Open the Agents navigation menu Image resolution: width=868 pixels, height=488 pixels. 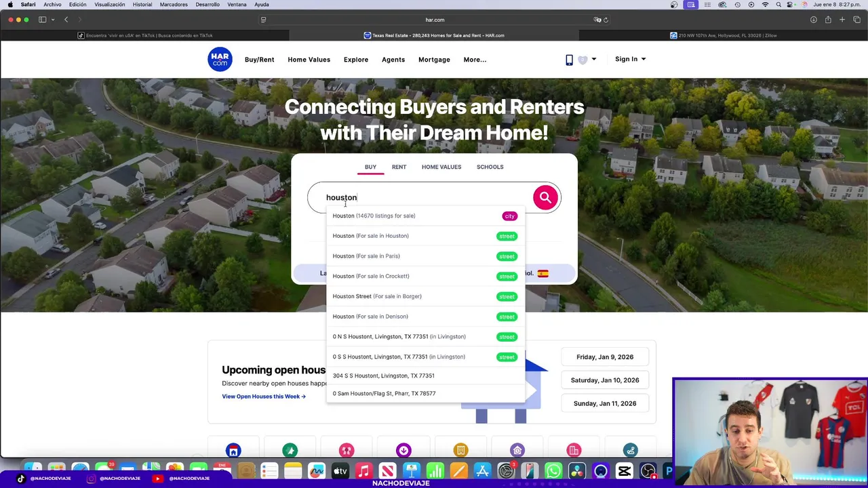[393, 60]
